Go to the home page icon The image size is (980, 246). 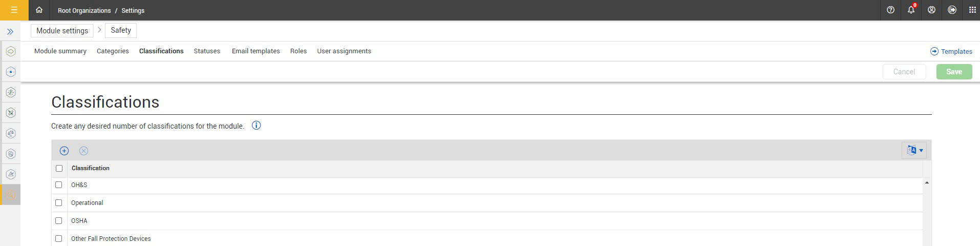(x=39, y=10)
